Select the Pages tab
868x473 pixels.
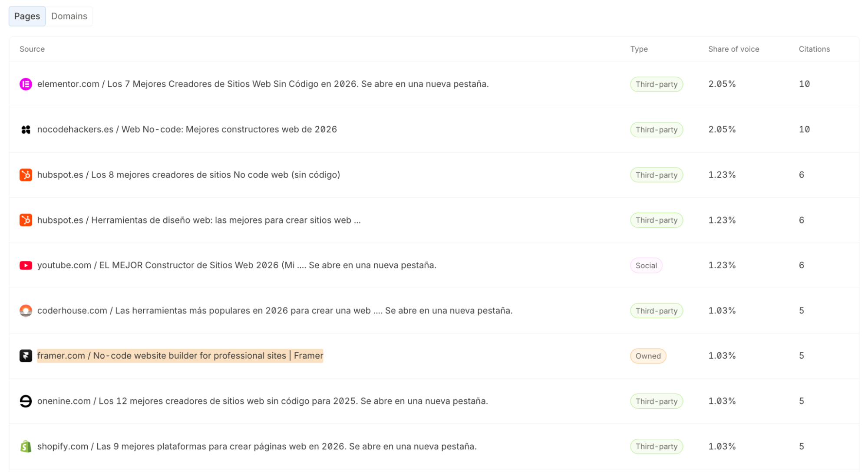click(27, 16)
